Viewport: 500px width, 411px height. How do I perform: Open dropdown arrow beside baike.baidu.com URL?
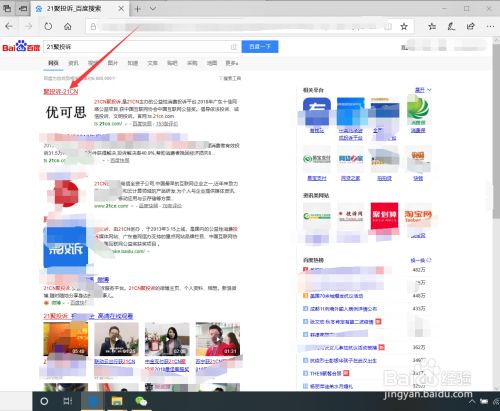click(x=149, y=251)
